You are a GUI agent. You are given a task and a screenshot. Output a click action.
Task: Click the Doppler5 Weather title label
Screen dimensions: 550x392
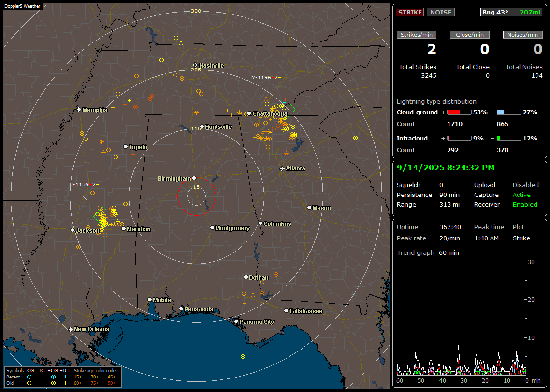click(22, 6)
